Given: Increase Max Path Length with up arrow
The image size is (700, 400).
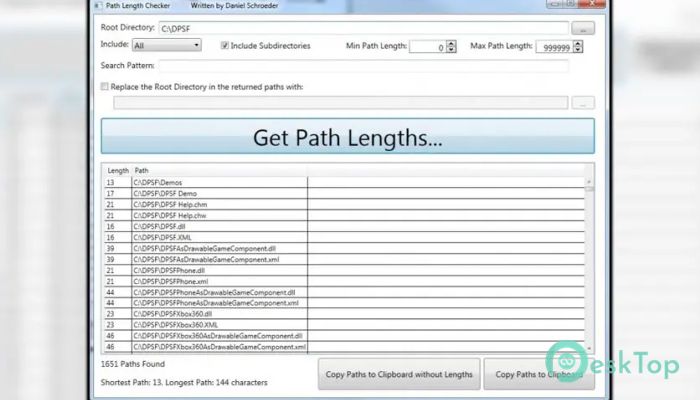Looking at the screenshot, I should (x=578, y=44).
